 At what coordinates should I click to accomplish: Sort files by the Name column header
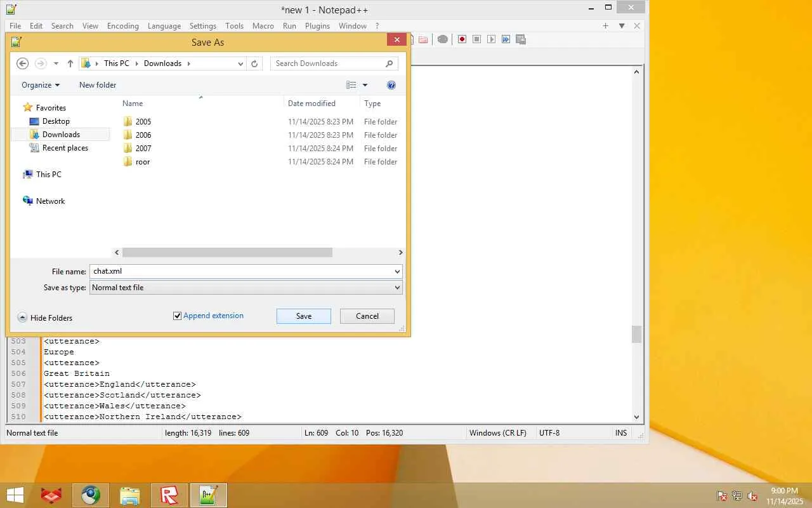pyautogui.click(x=133, y=104)
